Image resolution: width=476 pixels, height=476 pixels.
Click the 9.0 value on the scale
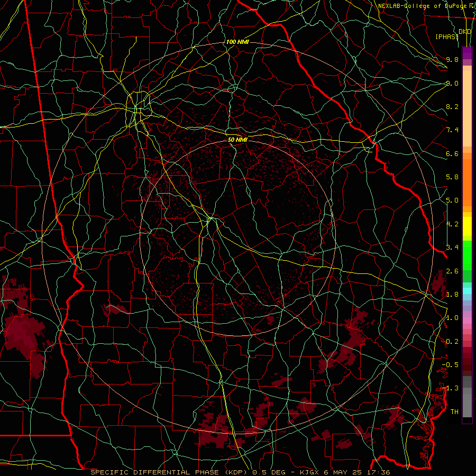tap(452, 83)
